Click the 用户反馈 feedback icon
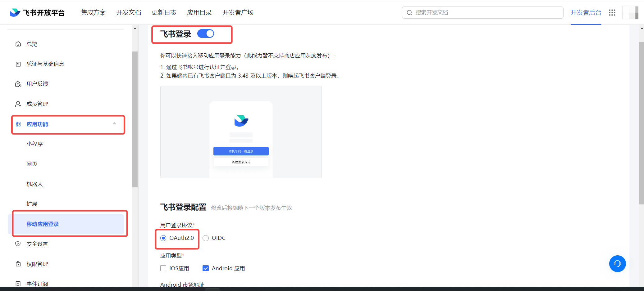This screenshot has height=291, width=644. [18, 84]
